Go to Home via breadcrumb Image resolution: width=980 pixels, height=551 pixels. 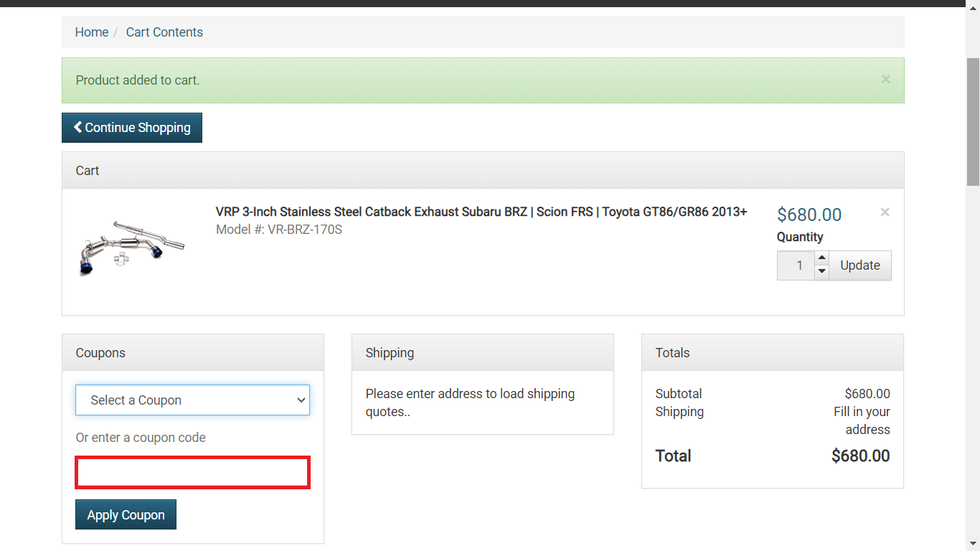(x=92, y=32)
